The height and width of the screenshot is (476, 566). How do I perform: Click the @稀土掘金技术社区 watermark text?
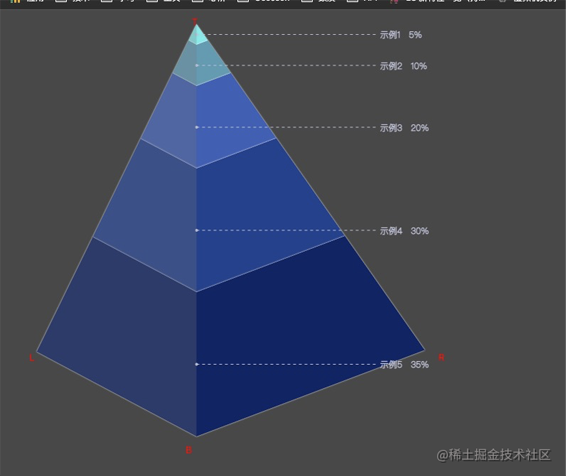[493, 455]
